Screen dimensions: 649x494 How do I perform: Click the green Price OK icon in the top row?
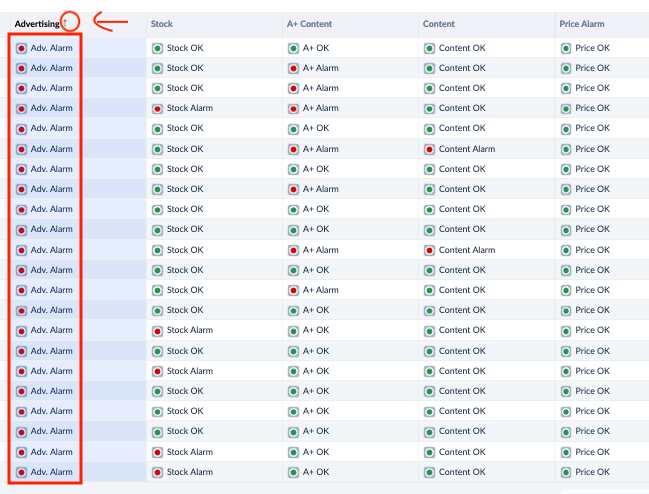[566, 48]
